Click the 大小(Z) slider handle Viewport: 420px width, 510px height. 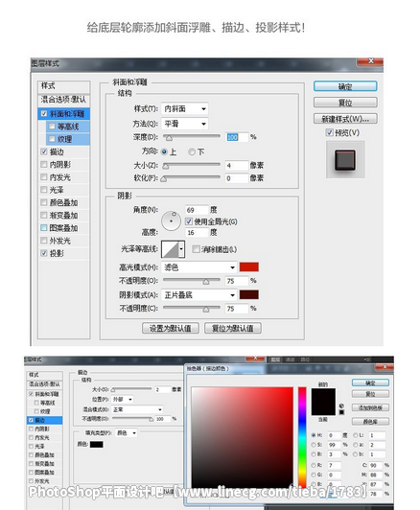click(x=166, y=166)
